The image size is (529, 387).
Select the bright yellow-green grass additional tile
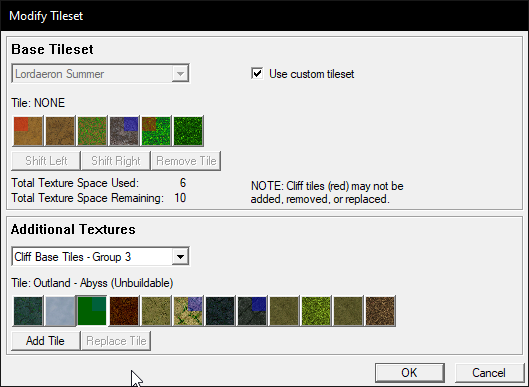click(x=316, y=311)
